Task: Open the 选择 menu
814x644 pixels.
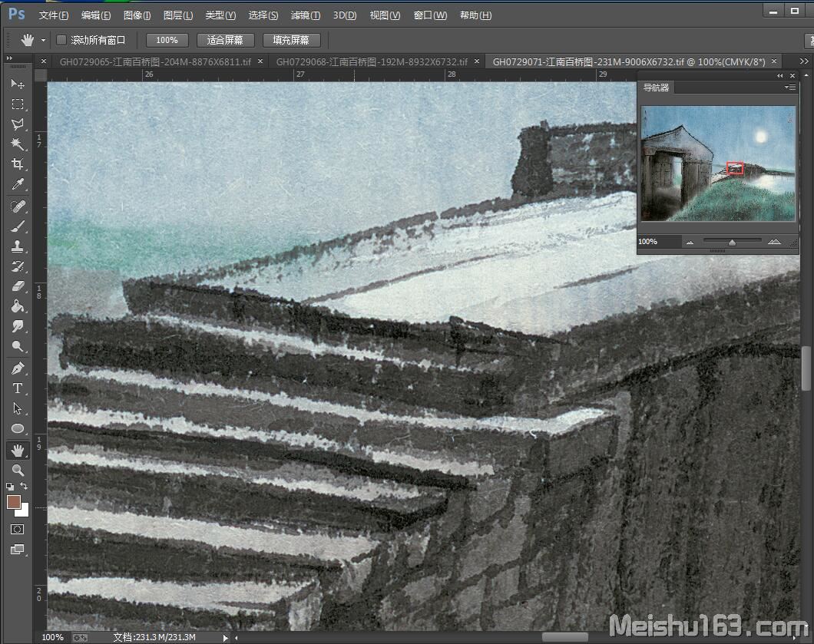Action: pos(263,15)
